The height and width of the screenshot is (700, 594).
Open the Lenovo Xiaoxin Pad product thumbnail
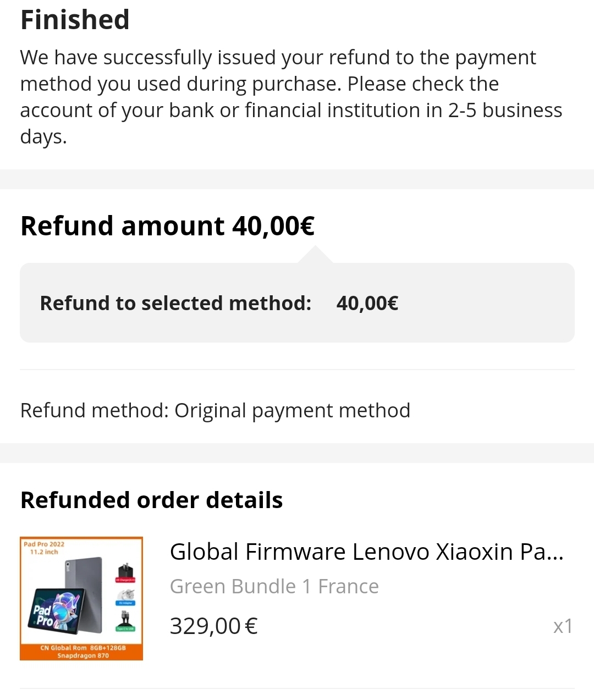81,598
